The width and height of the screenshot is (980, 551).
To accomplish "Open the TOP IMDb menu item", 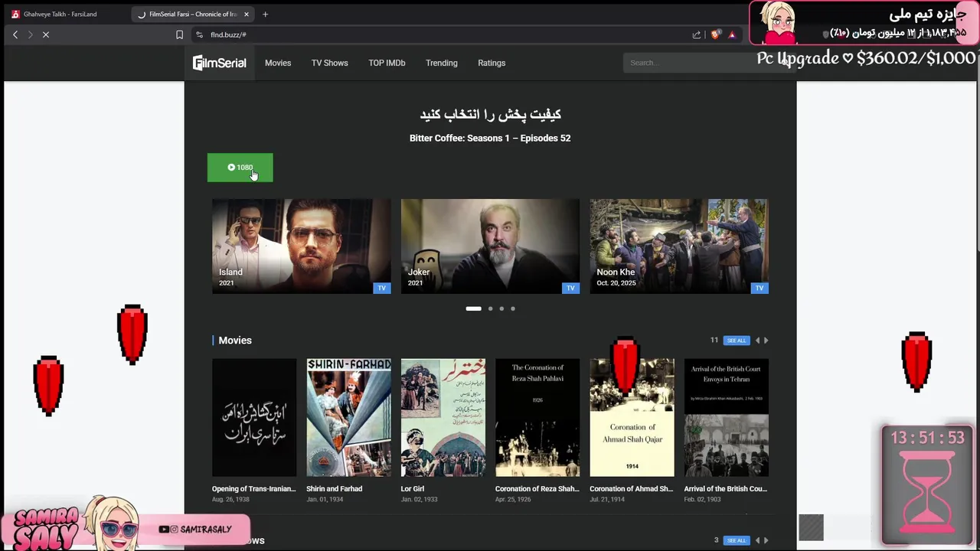I will 387,63.
